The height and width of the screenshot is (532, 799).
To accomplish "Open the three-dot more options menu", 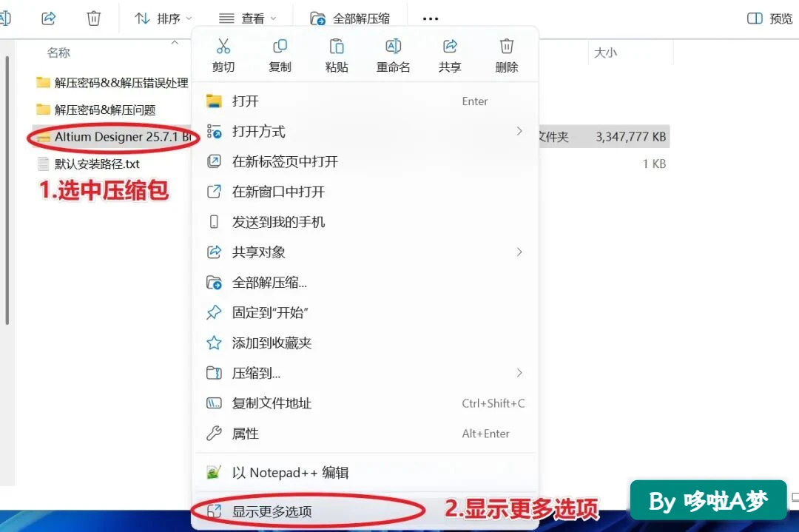I will click(431, 18).
